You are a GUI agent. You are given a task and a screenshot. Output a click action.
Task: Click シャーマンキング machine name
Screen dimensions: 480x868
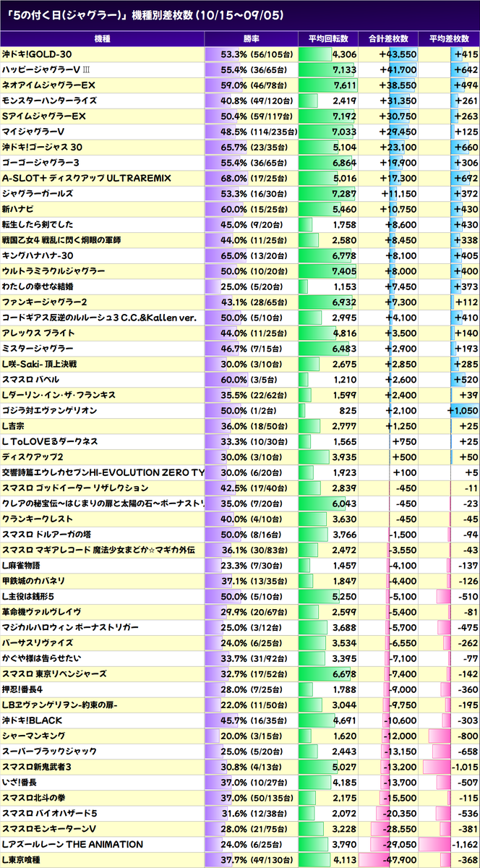pos(33,735)
